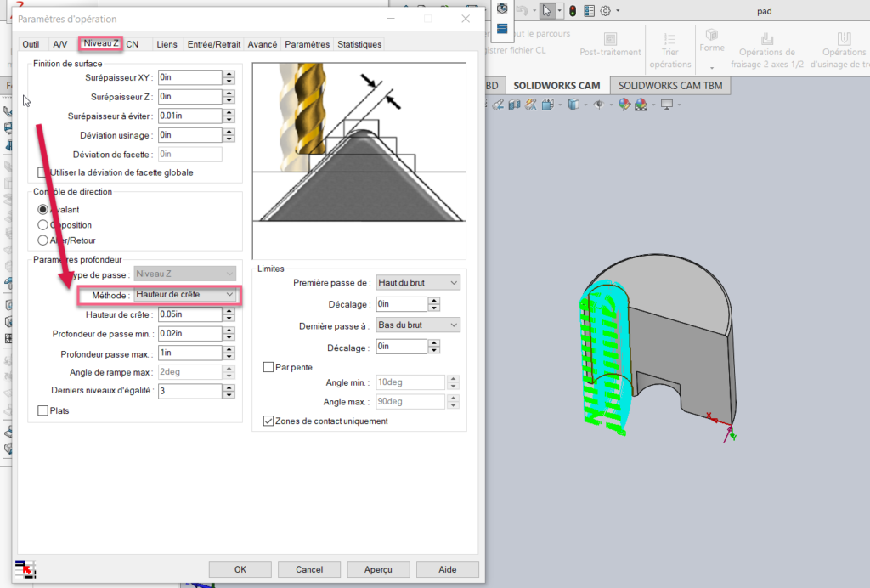Increase the Hauteur de crête spinner value
This screenshot has width=870, height=588.
(x=229, y=310)
